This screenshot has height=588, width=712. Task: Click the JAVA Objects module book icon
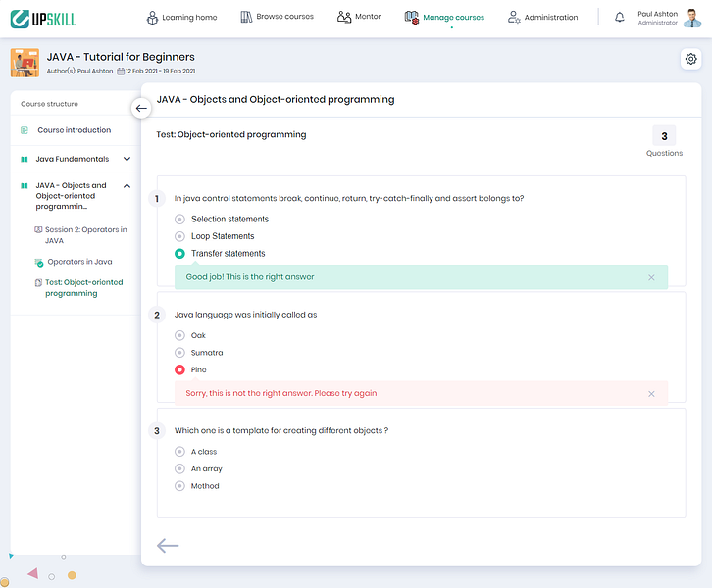tap(25, 185)
